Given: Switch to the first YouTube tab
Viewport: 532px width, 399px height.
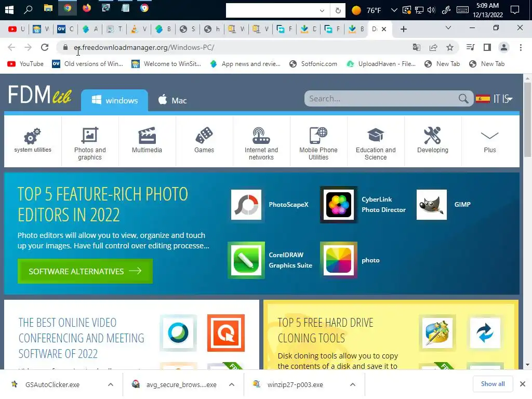Looking at the screenshot, I should pyautogui.click(x=16, y=29).
